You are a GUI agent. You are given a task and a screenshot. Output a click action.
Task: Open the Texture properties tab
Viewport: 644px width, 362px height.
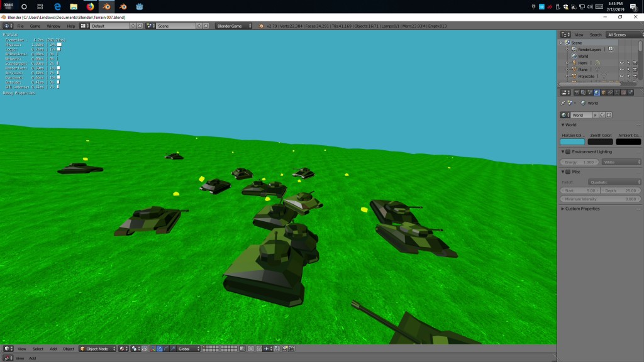623,92
